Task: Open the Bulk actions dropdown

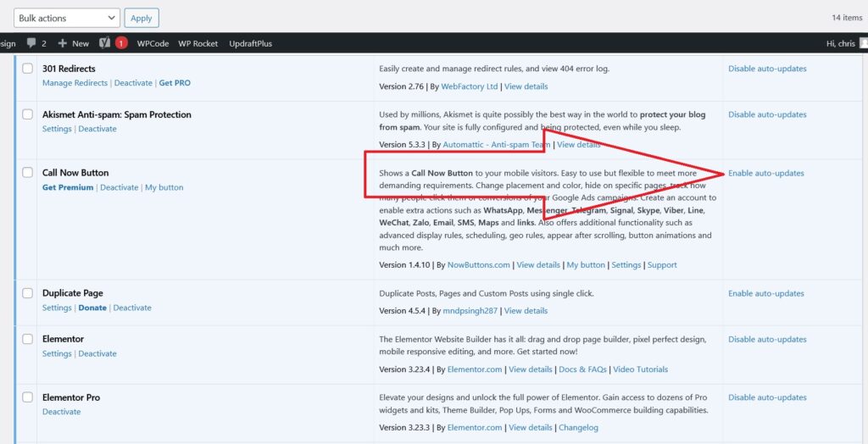Action: 66,18
